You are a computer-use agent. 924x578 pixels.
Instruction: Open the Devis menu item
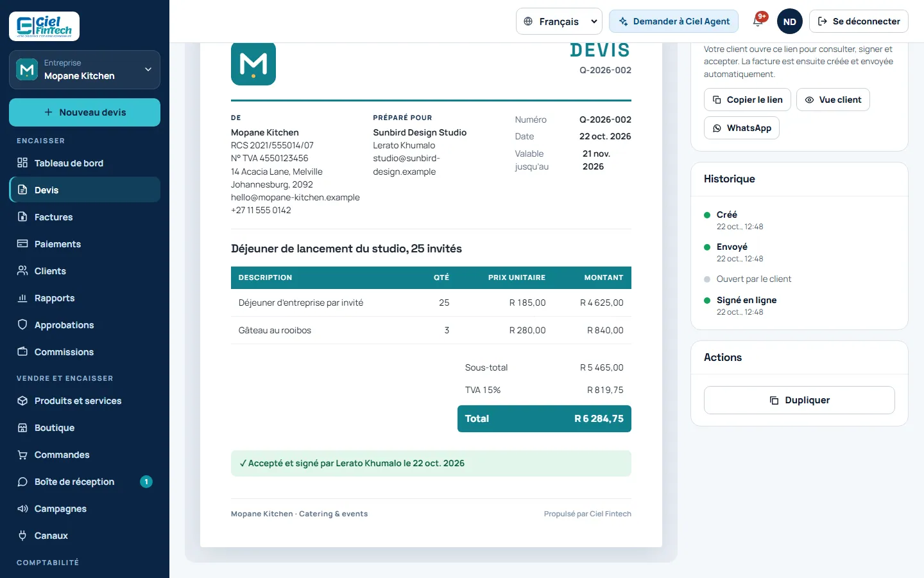point(85,189)
